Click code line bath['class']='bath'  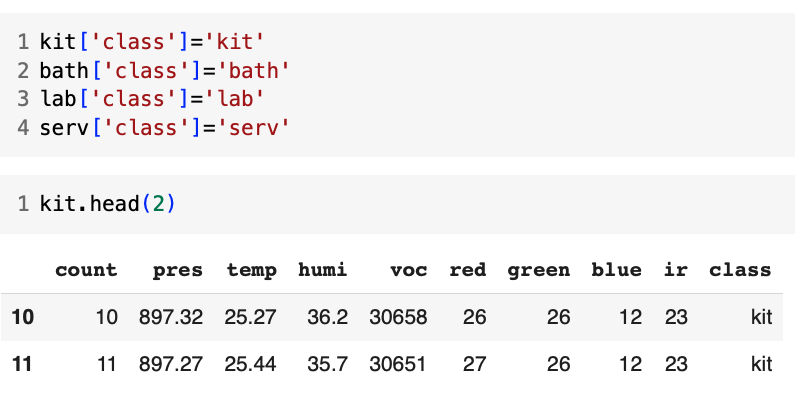[165, 70]
